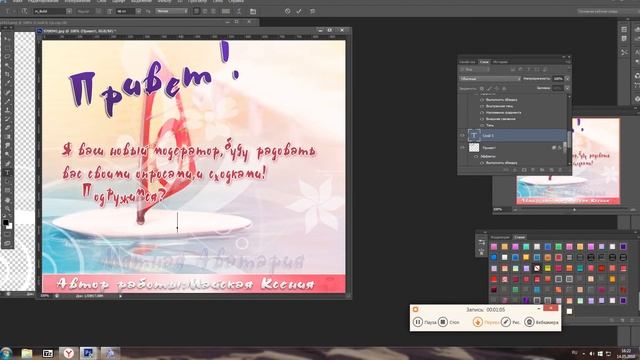
Task: Apply the no-style swatch in Styles panel
Action: 537,268
